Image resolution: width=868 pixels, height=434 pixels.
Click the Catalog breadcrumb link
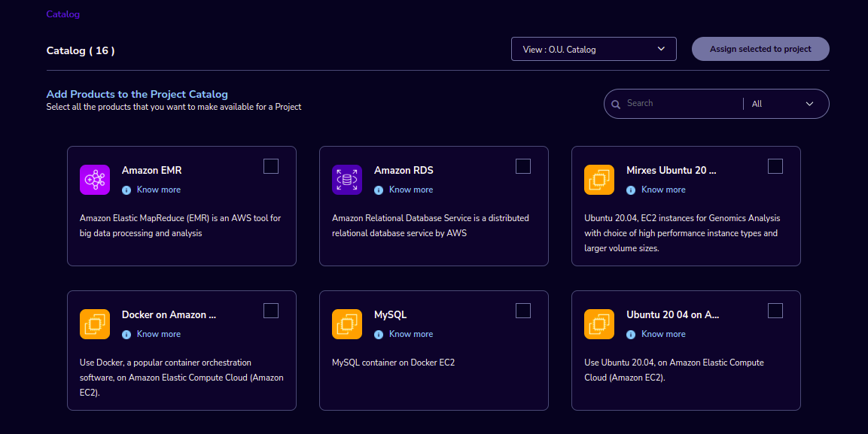[x=63, y=14]
